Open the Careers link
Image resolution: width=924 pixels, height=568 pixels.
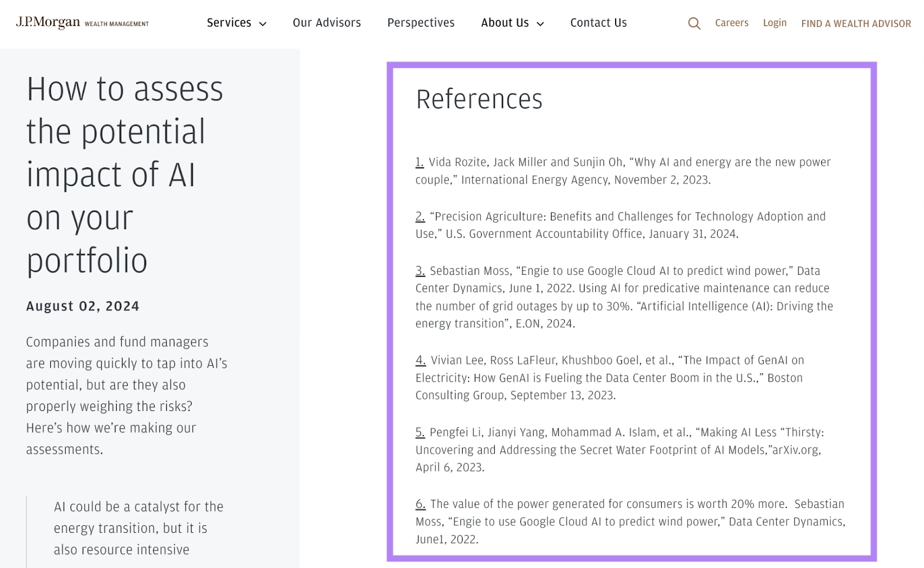tap(732, 23)
